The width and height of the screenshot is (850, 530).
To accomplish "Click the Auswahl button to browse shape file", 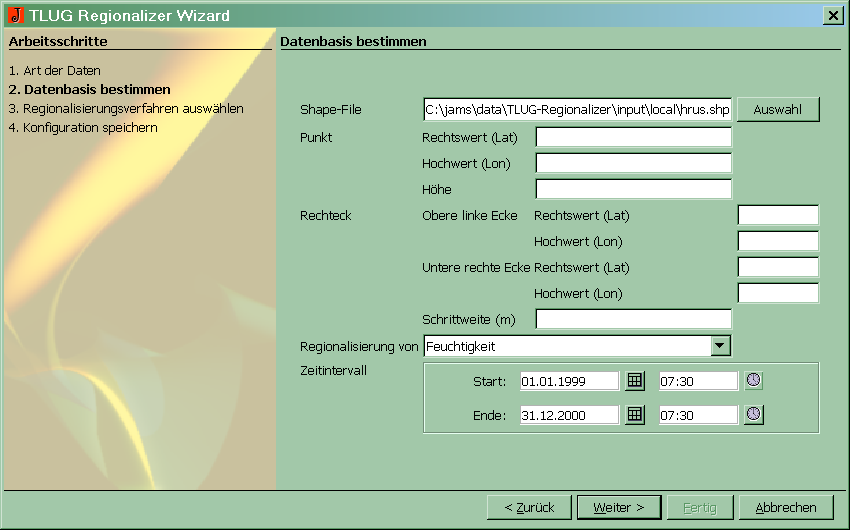I will point(778,109).
